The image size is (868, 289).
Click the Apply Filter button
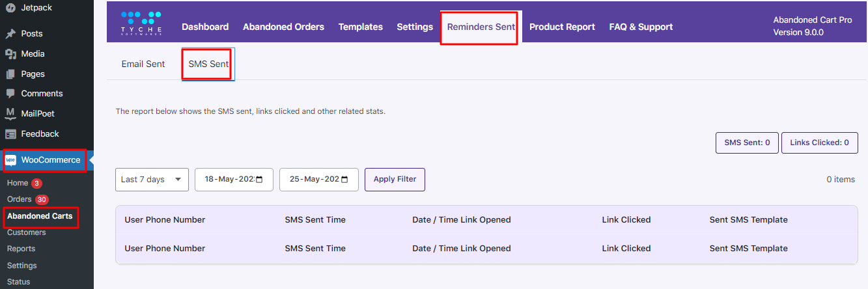(x=395, y=179)
